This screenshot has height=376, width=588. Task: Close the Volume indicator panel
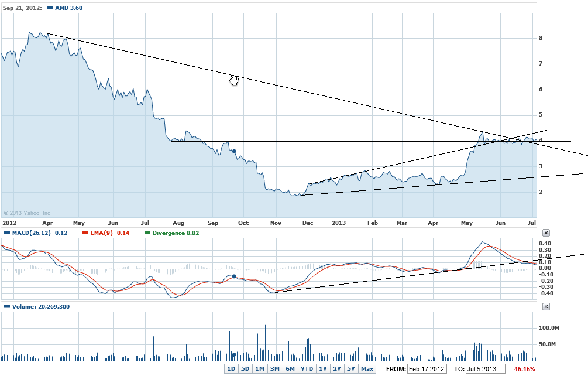546,307
